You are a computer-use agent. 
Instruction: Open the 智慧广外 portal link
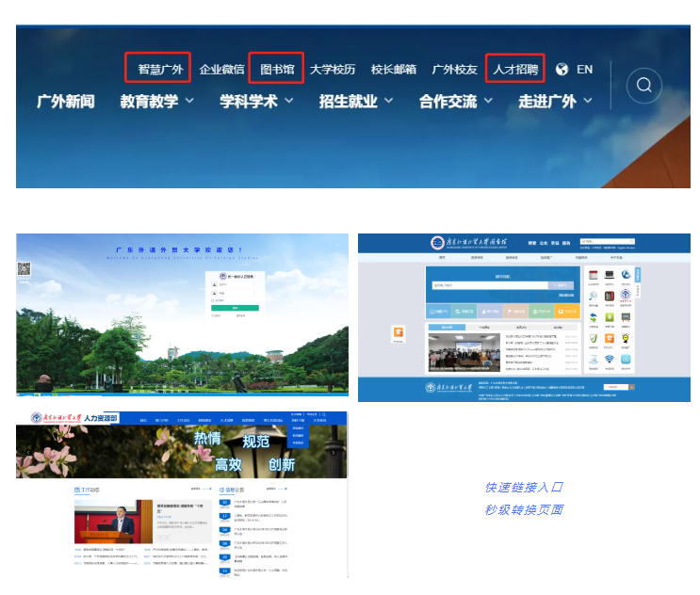click(x=157, y=69)
